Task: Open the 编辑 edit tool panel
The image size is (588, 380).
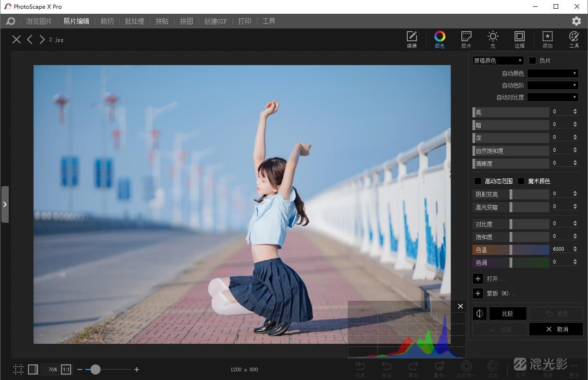Action: pos(412,39)
